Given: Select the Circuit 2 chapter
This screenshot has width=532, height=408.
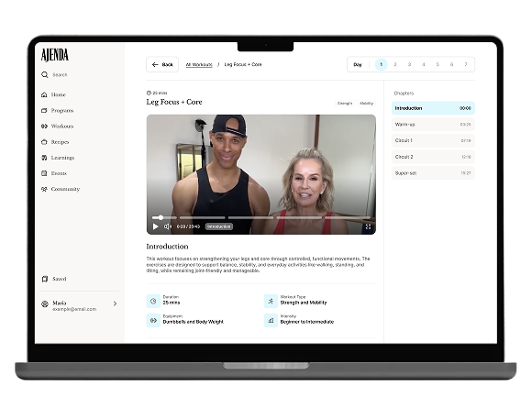Looking at the screenshot, I should click(433, 157).
